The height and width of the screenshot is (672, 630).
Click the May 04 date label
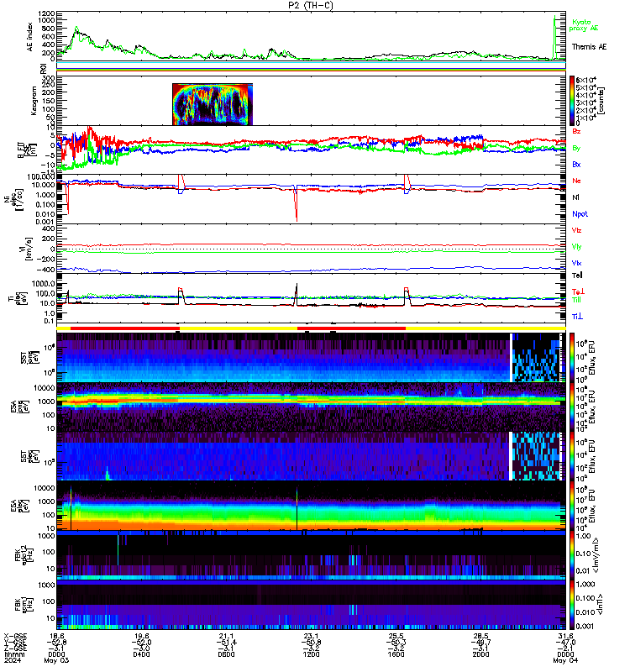coord(565,660)
